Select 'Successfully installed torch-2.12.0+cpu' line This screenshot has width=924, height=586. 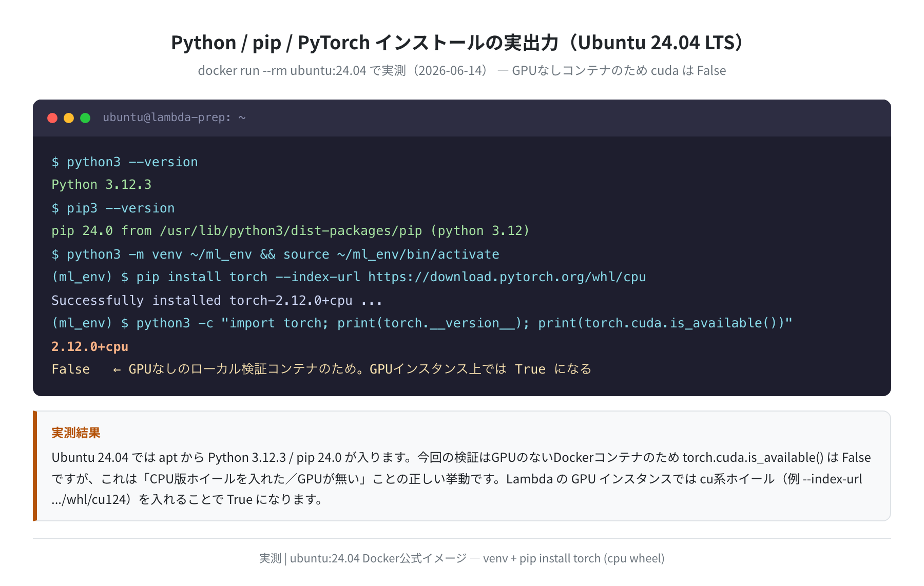[x=217, y=301]
